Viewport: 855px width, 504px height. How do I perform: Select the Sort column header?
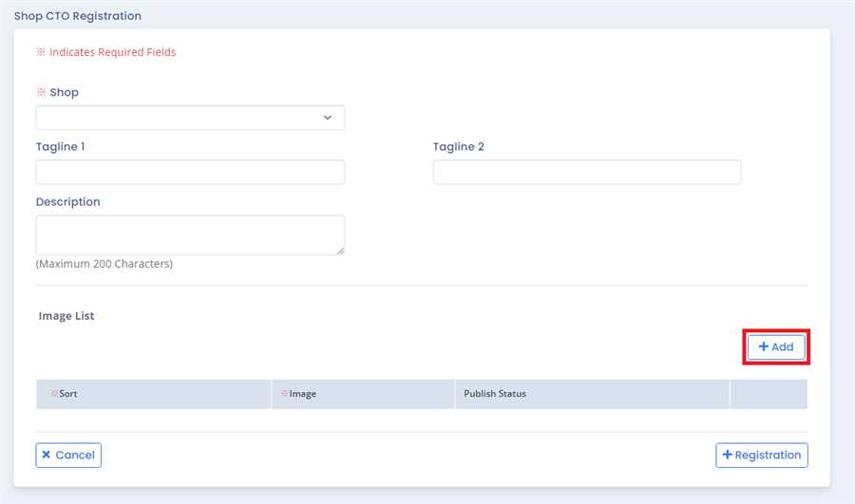[68, 394]
